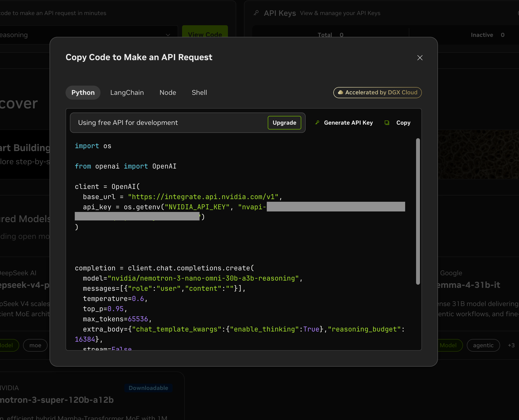
Task: Close the Copy Code dialog
Action: 420,58
